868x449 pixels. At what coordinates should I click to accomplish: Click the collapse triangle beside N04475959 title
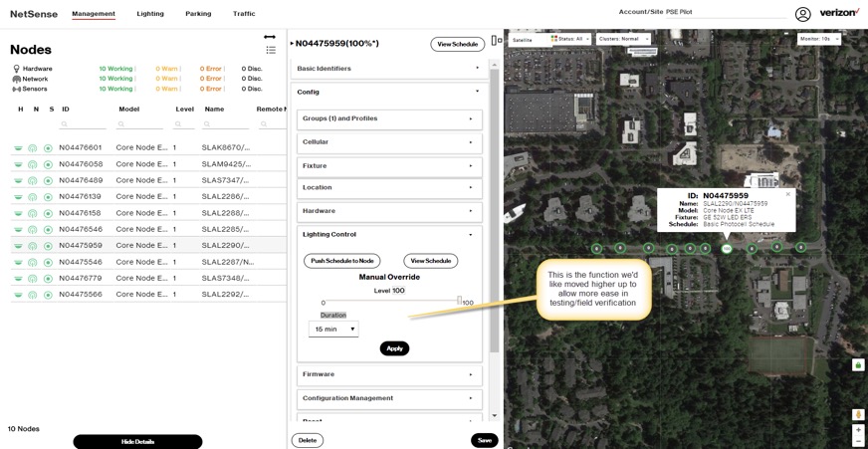point(292,43)
